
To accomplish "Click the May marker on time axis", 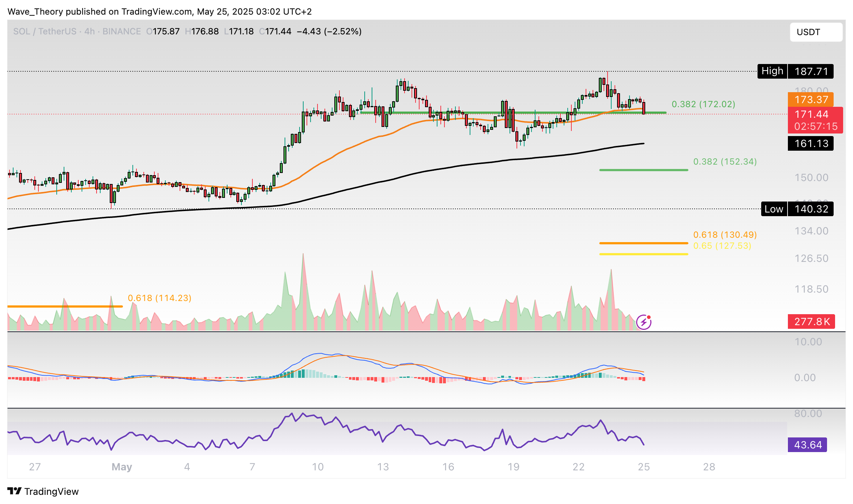I will pyautogui.click(x=122, y=467).
